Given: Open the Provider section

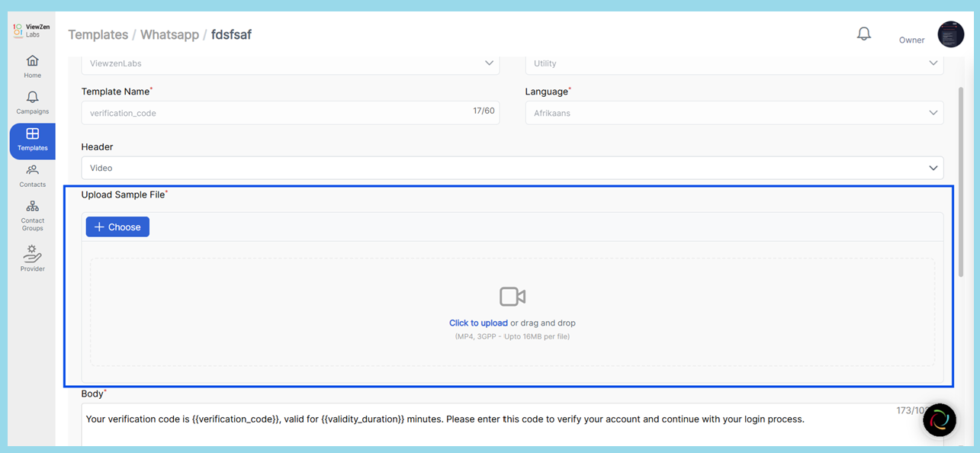Looking at the screenshot, I should 32,258.
